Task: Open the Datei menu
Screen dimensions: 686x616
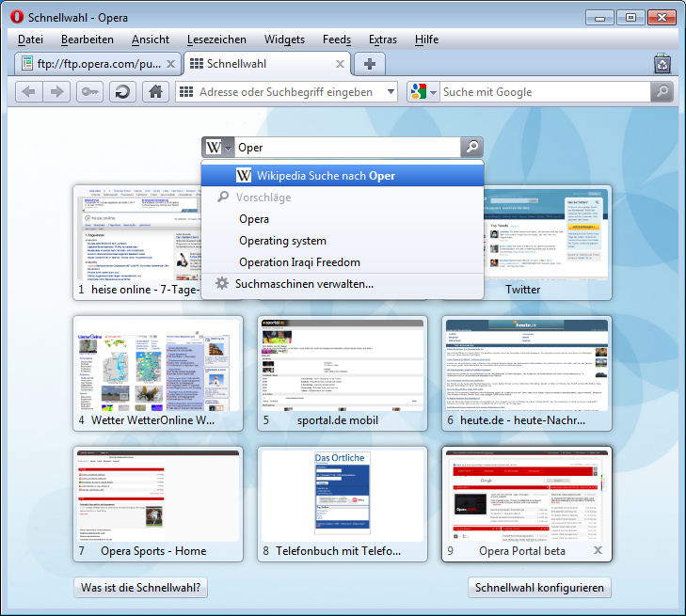Action: pyautogui.click(x=30, y=39)
